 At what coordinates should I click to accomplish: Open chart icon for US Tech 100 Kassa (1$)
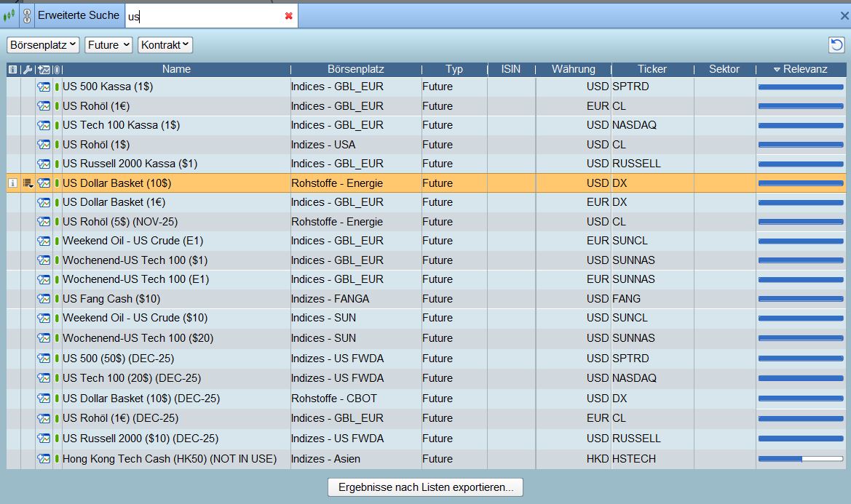(44, 125)
